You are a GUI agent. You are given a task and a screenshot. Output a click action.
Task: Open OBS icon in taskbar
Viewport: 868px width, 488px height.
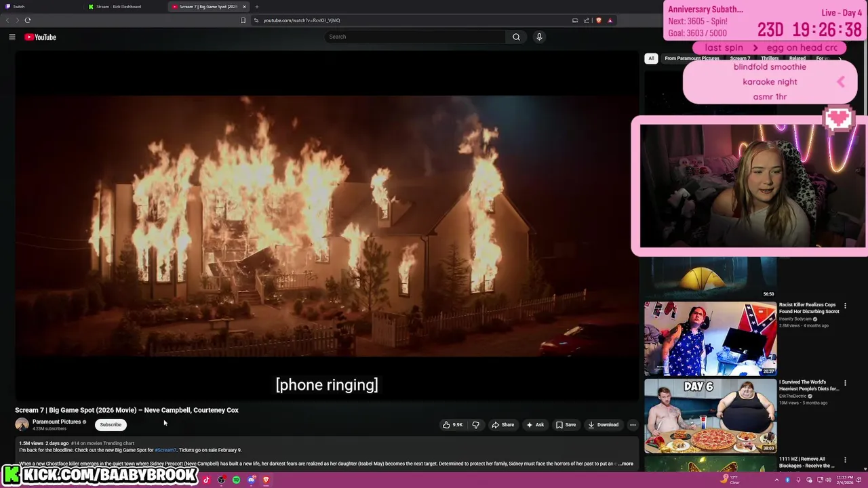pos(221,480)
